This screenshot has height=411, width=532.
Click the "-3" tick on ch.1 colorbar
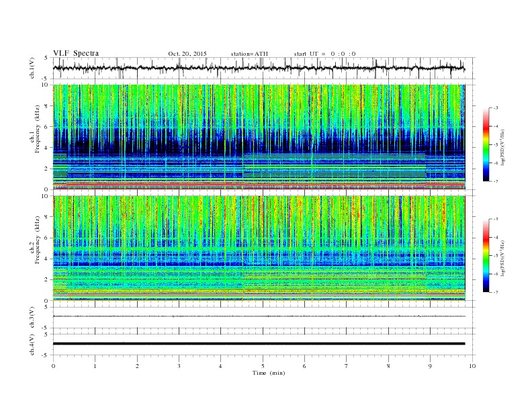(496, 108)
